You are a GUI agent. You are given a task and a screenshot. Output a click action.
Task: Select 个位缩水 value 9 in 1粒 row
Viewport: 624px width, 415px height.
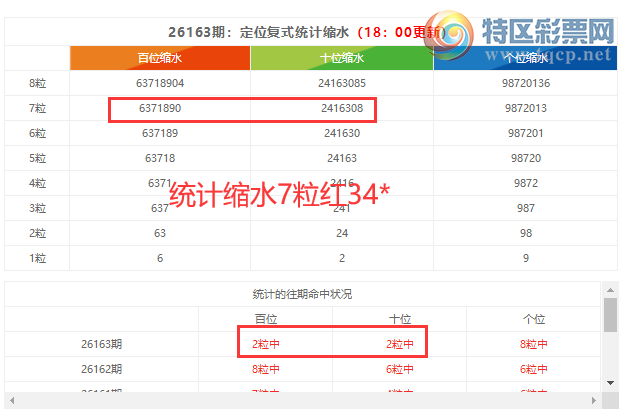[x=526, y=258]
